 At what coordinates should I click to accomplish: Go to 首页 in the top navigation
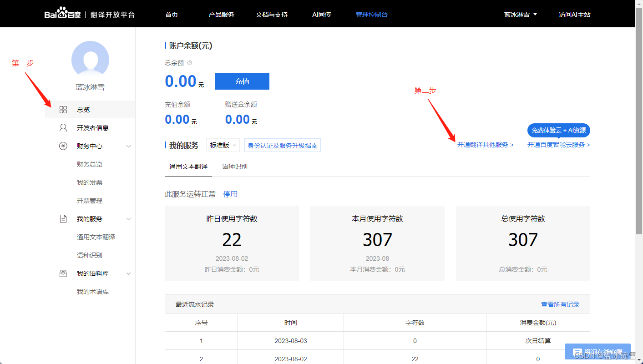(172, 15)
